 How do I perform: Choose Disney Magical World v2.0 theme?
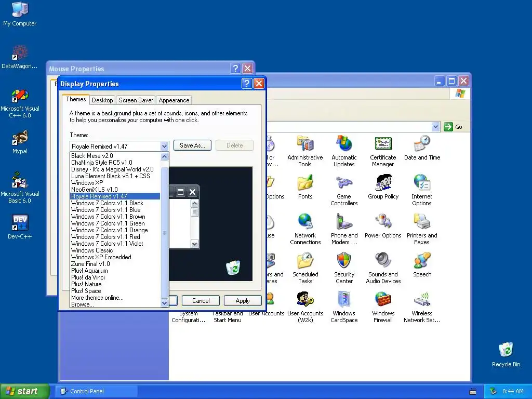(115, 169)
